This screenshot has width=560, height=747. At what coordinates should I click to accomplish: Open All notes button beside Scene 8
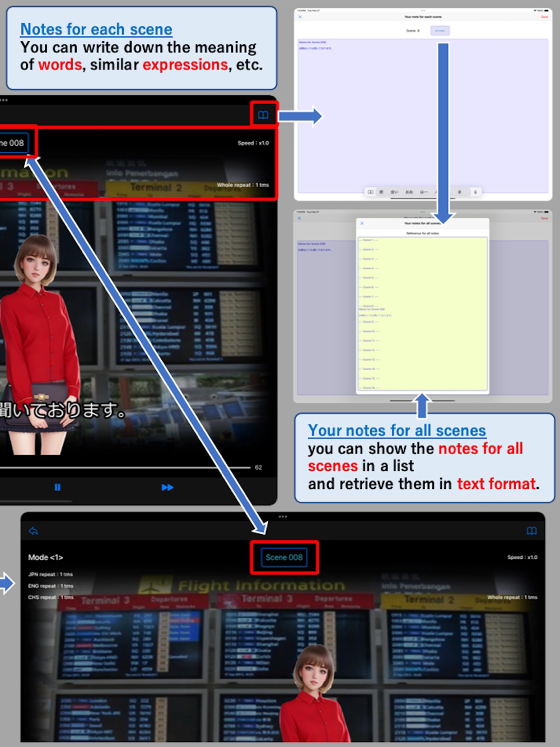point(440,31)
